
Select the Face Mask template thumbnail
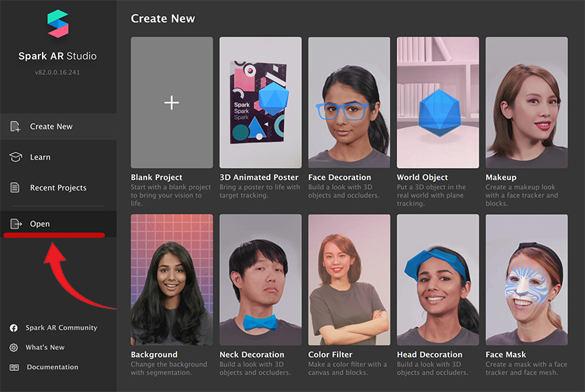point(527,280)
